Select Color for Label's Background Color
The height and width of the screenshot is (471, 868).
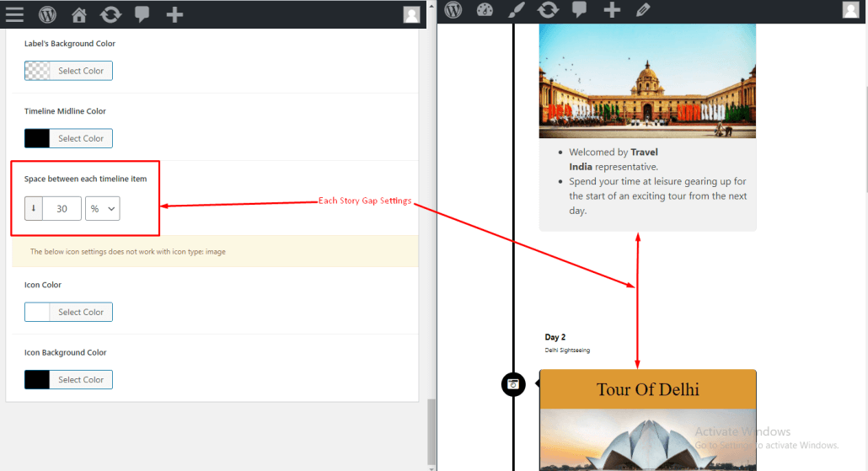coord(80,71)
